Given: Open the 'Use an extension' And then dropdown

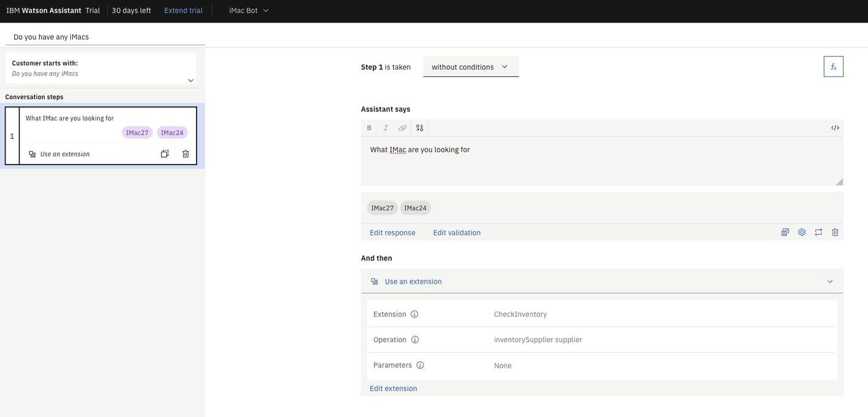Looking at the screenshot, I should 602,281.
